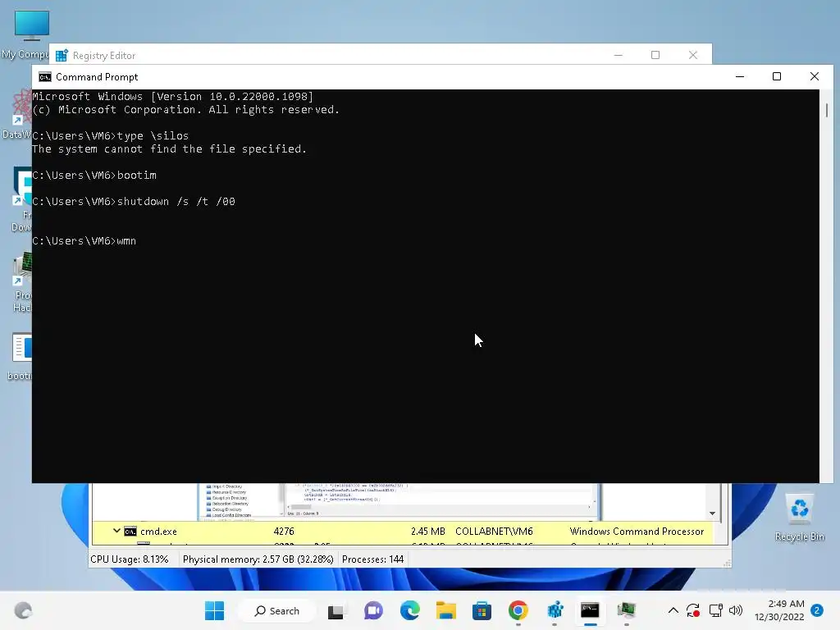
Task: Maximize the Command Prompt window
Action: [x=777, y=76]
